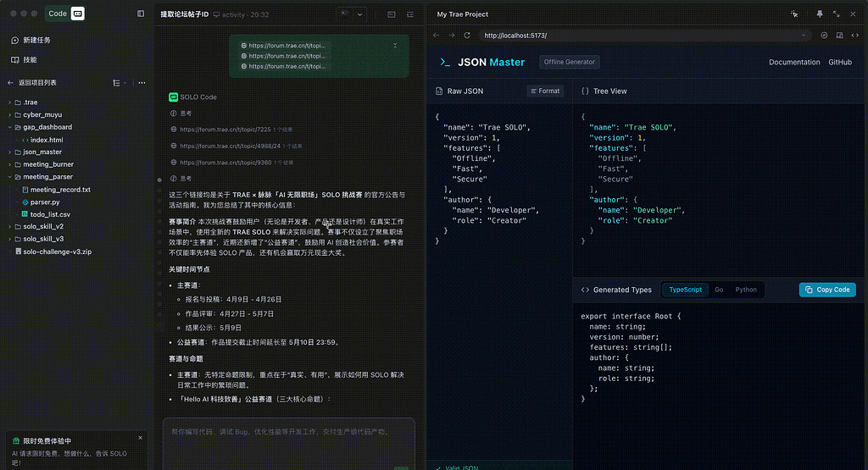Viewport: 868px width, 470px height.
Task: Toggle the SOLO mode switch next to Code
Action: [x=77, y=14]
